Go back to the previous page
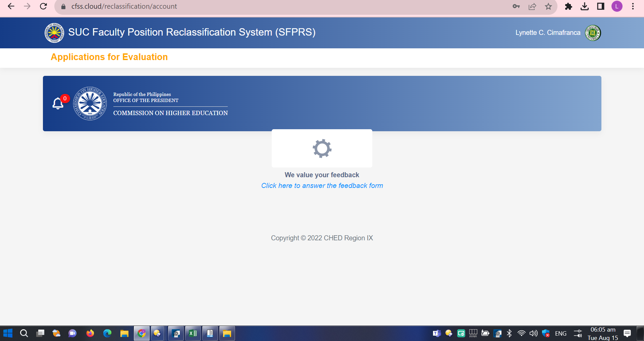 [x=11, y=6]
